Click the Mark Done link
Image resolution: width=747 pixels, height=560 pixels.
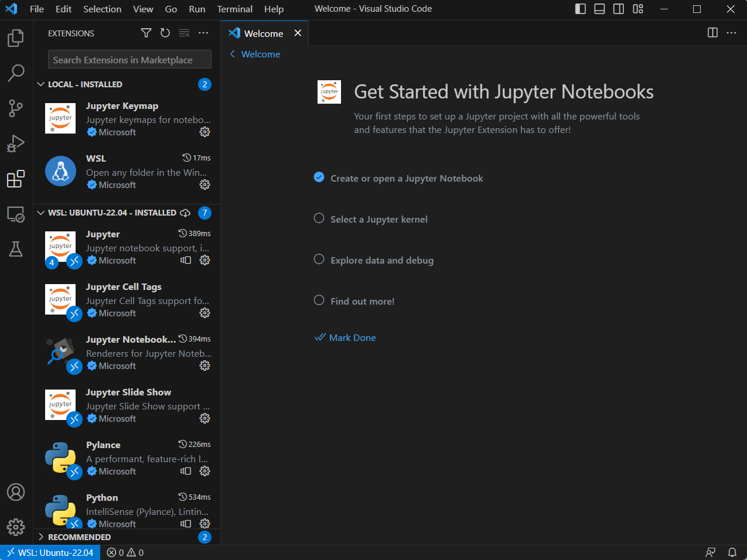tap(352, 337)
